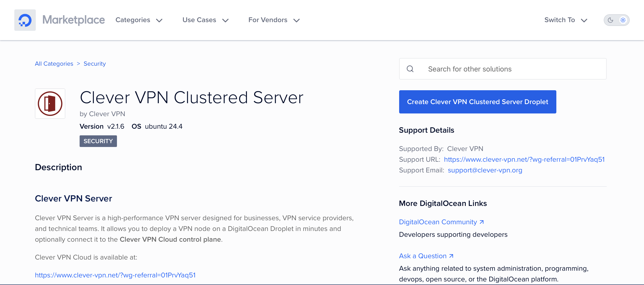Open the Support URL link
The width and height of the screenshot is (644, 285).
point(524,159)
